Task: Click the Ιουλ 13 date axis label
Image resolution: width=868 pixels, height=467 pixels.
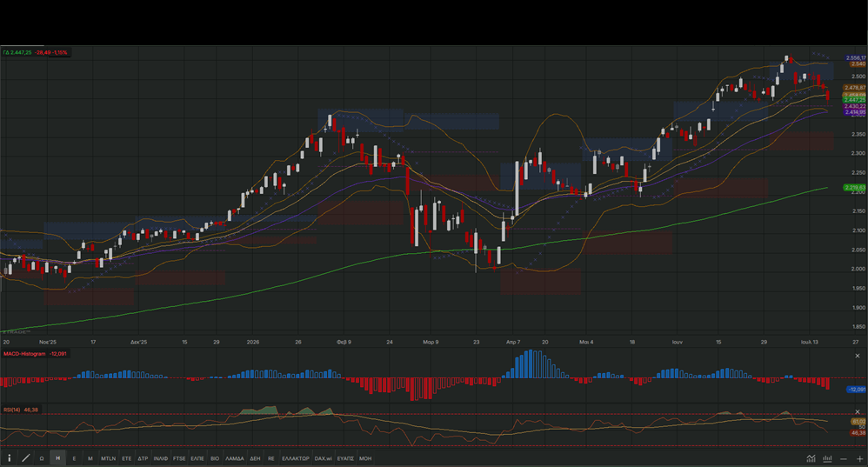Action: click(810, 342)
